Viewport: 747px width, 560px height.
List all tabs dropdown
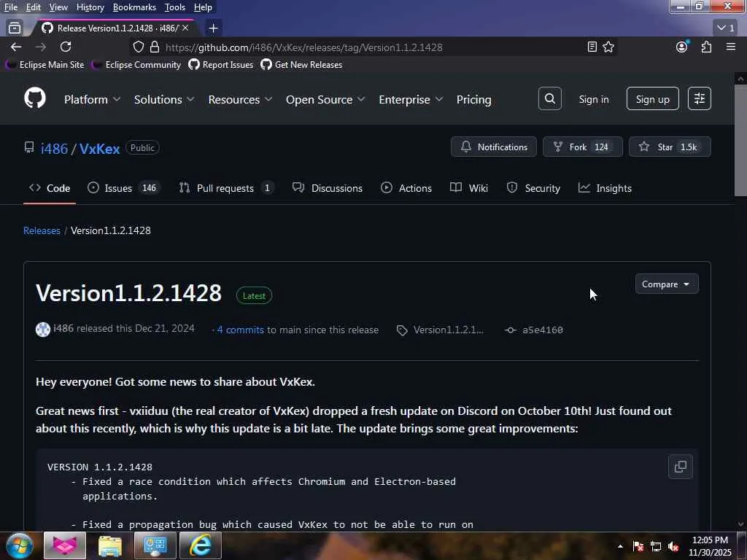point(726,28)
